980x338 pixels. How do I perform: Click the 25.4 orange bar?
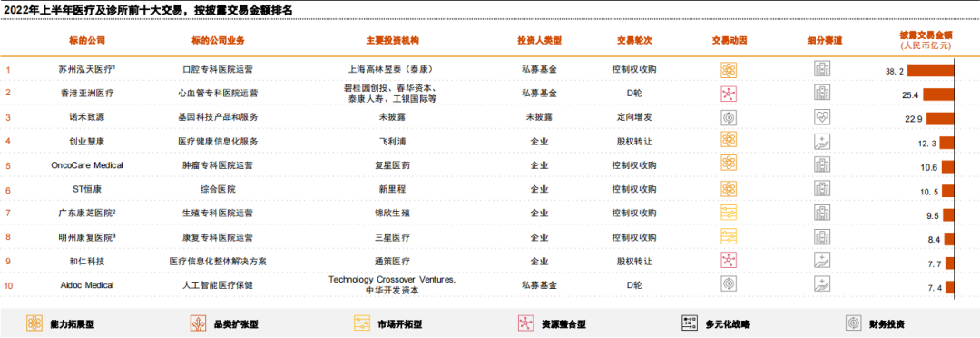click(939, 94)
